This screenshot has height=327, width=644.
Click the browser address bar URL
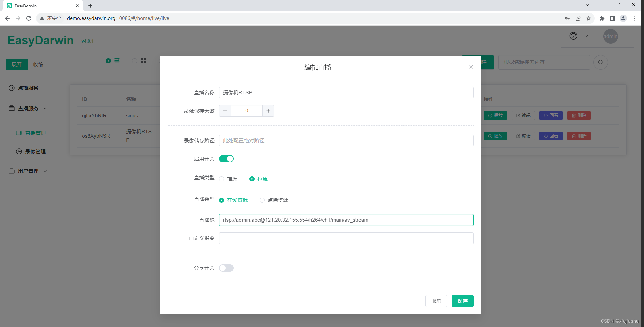(x=118, y=18)
